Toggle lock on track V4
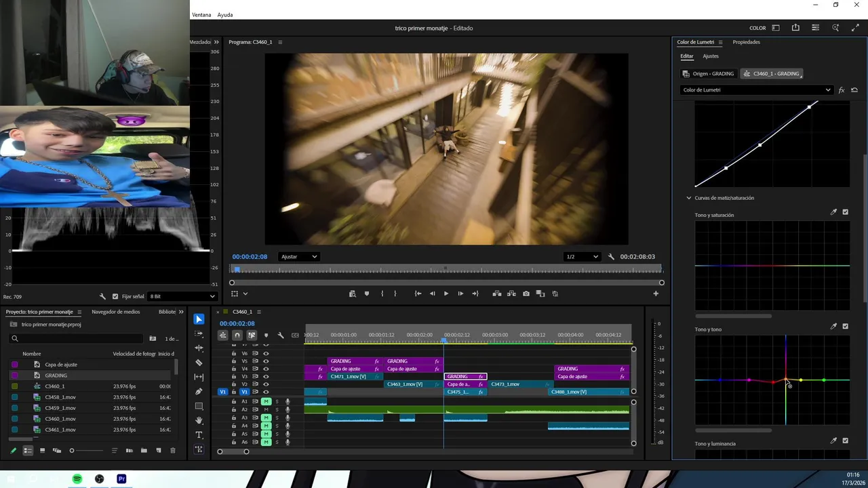Image resolution: width=868 pixels, height=488 pixels. (234, 369)
